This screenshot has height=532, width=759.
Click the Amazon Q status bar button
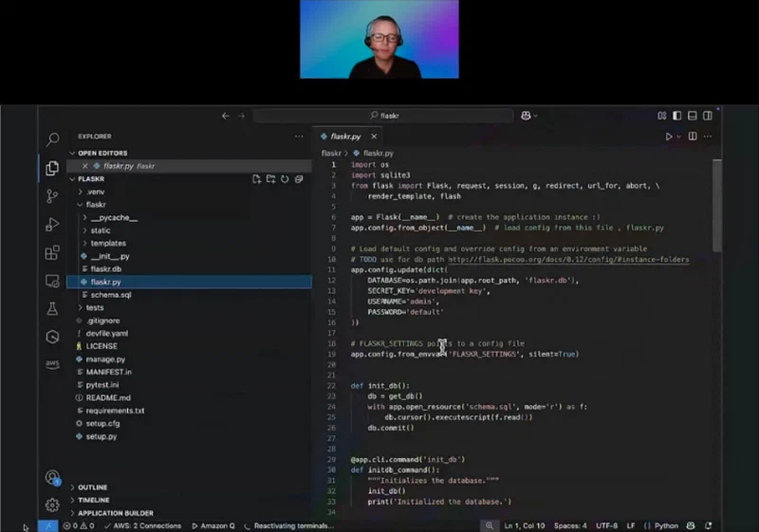point(213,525)
